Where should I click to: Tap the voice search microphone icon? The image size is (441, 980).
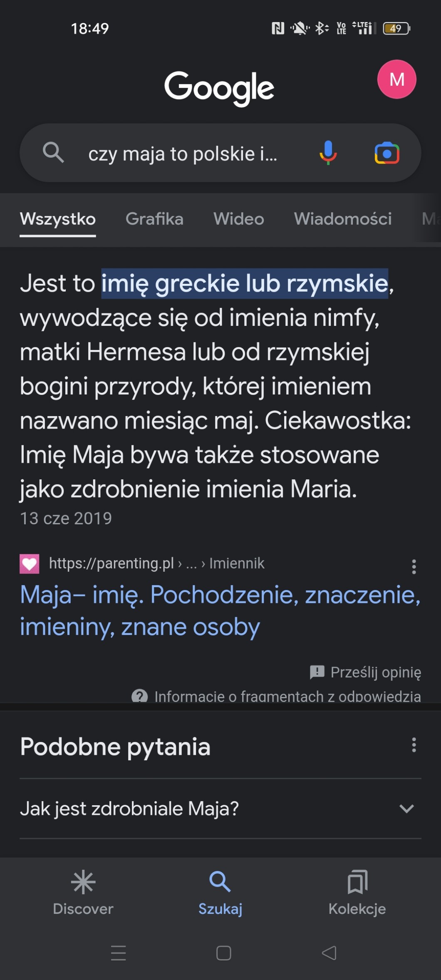pos(328,153)
